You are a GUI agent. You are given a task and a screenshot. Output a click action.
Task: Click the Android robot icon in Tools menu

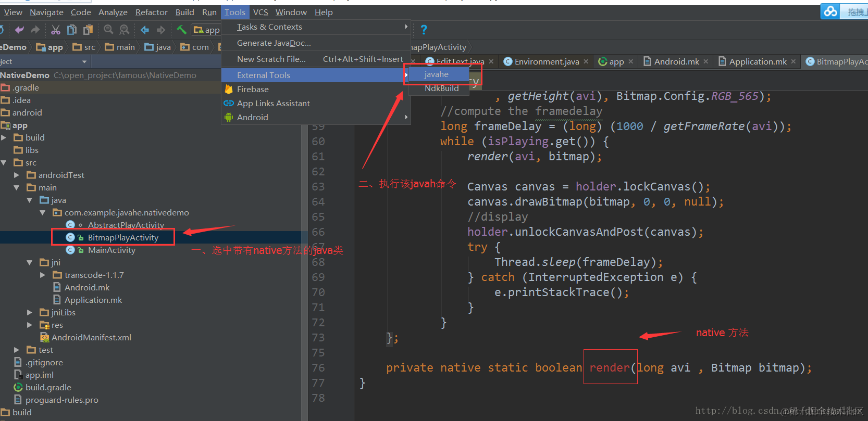point(228,117)
